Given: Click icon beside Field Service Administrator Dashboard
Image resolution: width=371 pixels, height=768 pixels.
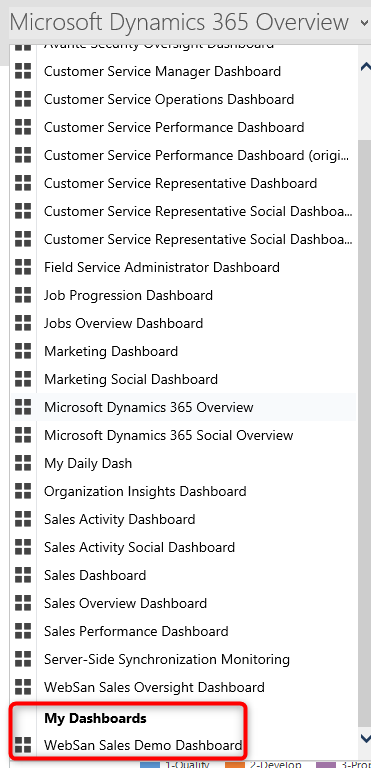Looking at the screenshot, I should tap(23, 267).
